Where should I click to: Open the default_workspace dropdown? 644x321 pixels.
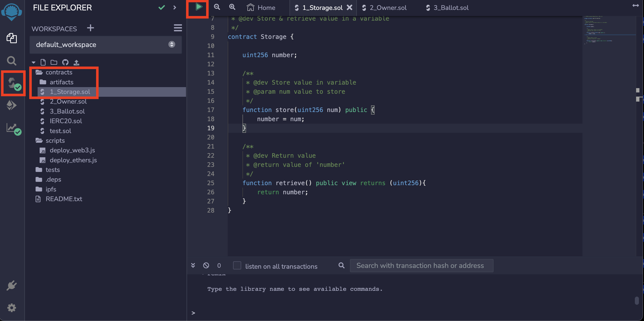coord(106,45)
